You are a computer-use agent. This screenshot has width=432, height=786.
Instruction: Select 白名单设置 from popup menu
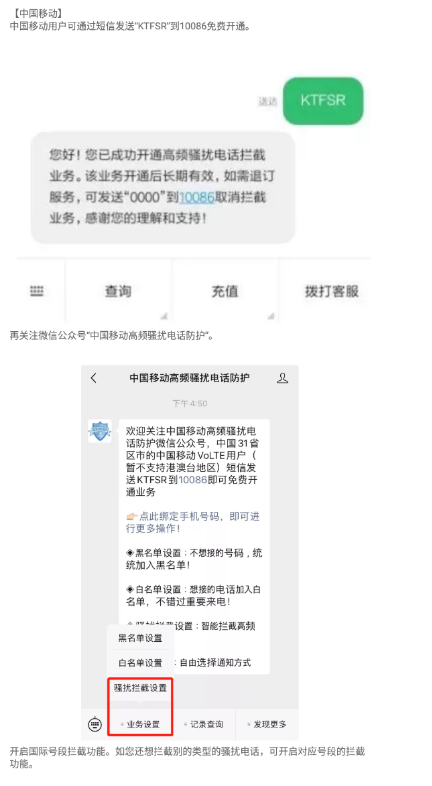pos(140,663)
